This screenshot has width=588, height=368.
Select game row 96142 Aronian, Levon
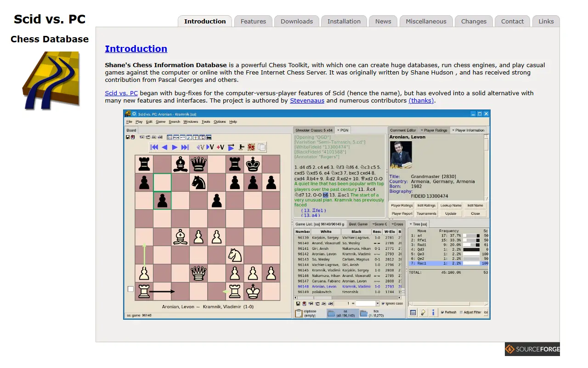pyautogui.click(x=348, y=254)
